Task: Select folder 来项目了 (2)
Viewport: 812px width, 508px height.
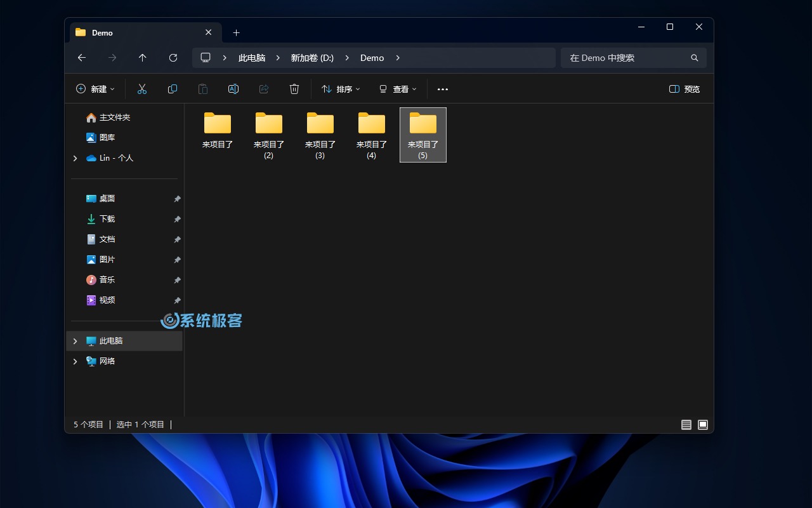Action: coord(269,135)
